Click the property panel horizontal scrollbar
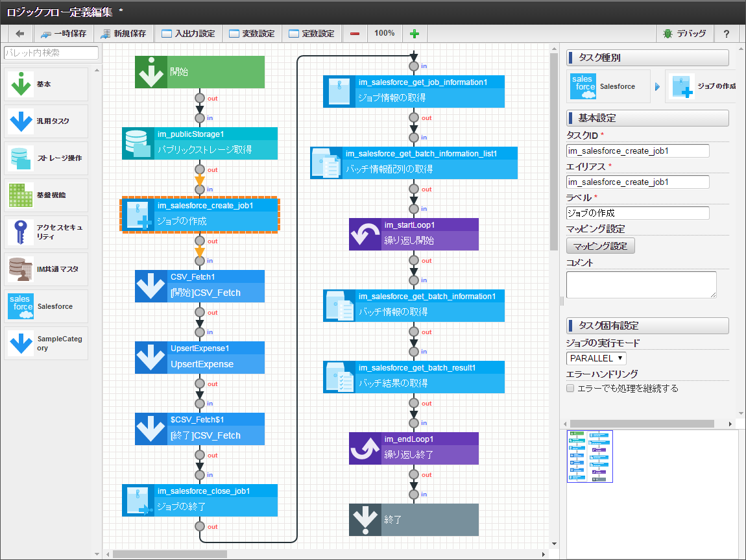This screenshot has width=746, height=560. (x=642, y=424)
